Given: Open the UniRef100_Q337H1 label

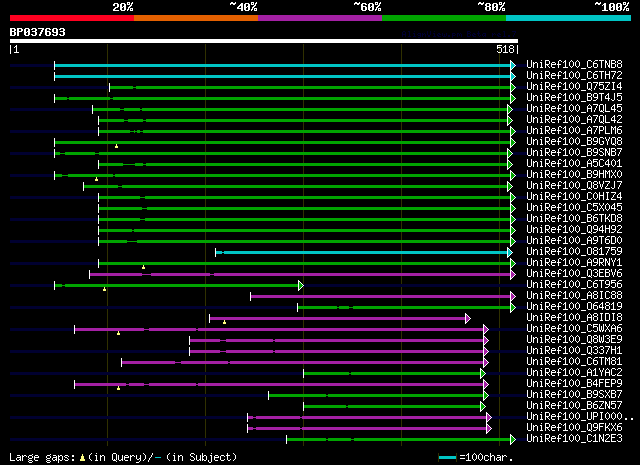Looking at the screenshot, I should click(x=574, y=351).
